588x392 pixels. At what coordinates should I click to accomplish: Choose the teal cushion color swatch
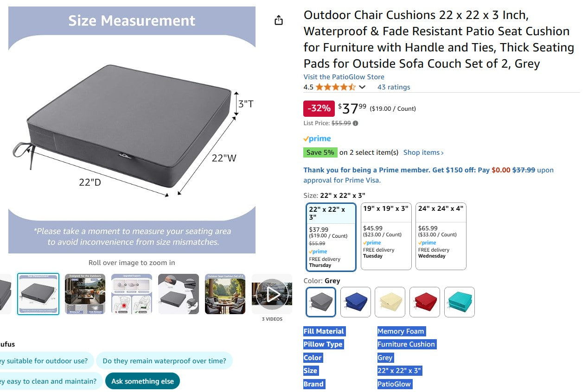coord(459,302)
